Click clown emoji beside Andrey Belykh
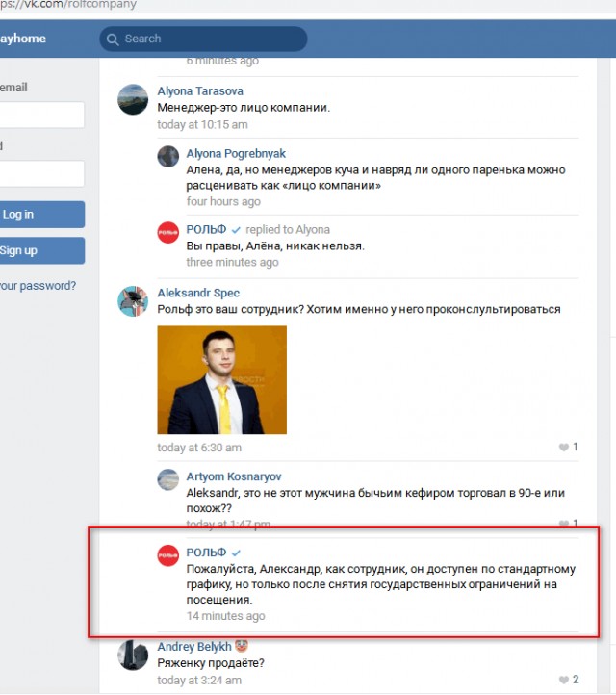Image resolution: width=616 pixels, height=695 pixels. pos(241,646)
